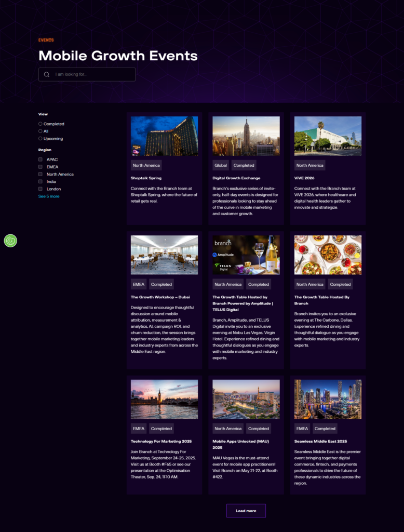Check the North America region filter
This screenshot has height=532, width=404.
(41, 175)
